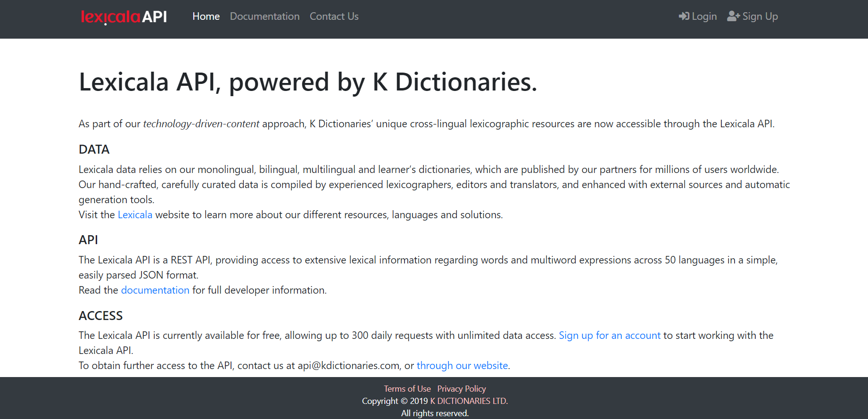This screenshot has width=868, height=419.
Task: Follow the Lexicala website link
Action: [x=135, y=215]
